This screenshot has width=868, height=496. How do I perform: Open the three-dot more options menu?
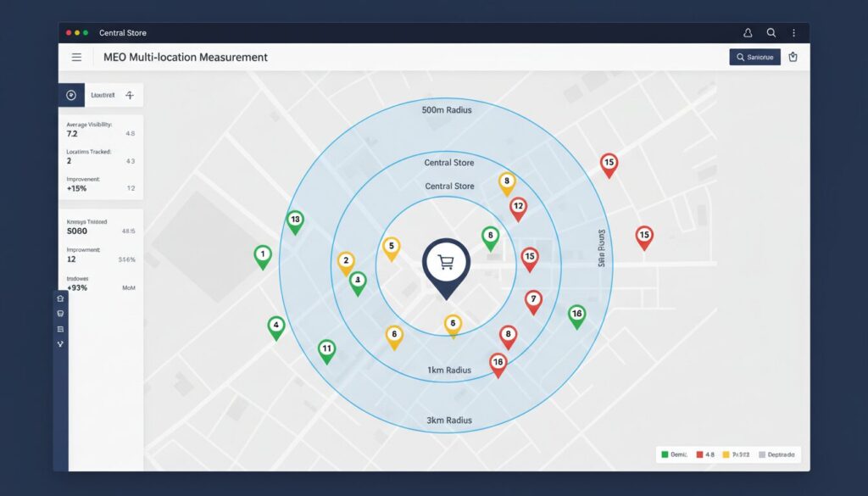[x=793, y=33]
